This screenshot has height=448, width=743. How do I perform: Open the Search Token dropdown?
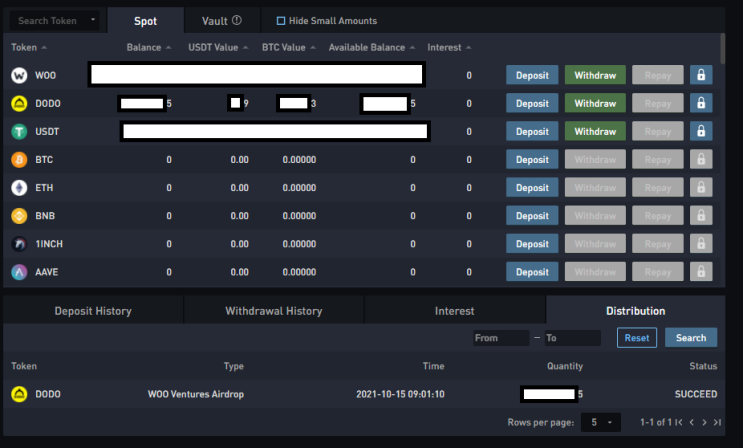(54, 21)
